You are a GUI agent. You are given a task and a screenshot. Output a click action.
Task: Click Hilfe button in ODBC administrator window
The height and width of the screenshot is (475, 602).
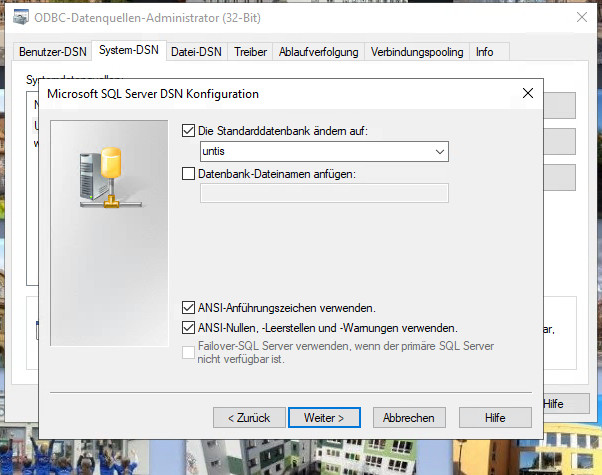tap(566, 404)
